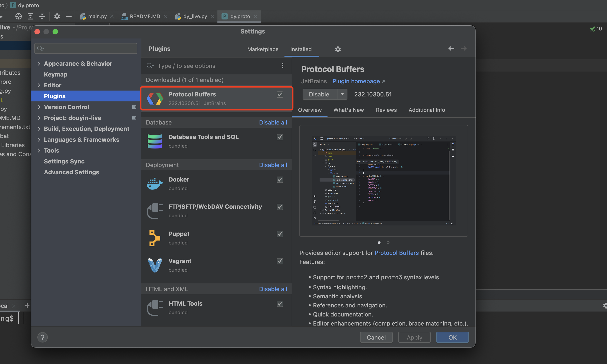
Task: Click the help question mark icon
Action: tap(42, 337)
